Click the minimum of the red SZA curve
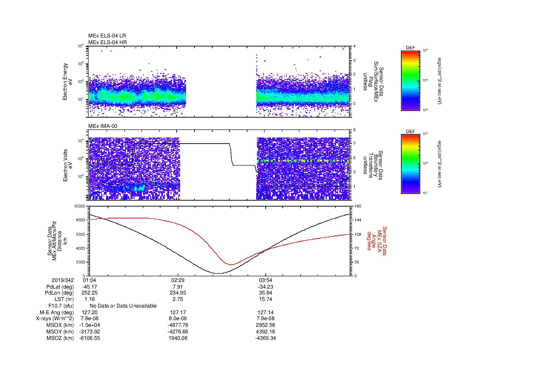 coord(231,265)
